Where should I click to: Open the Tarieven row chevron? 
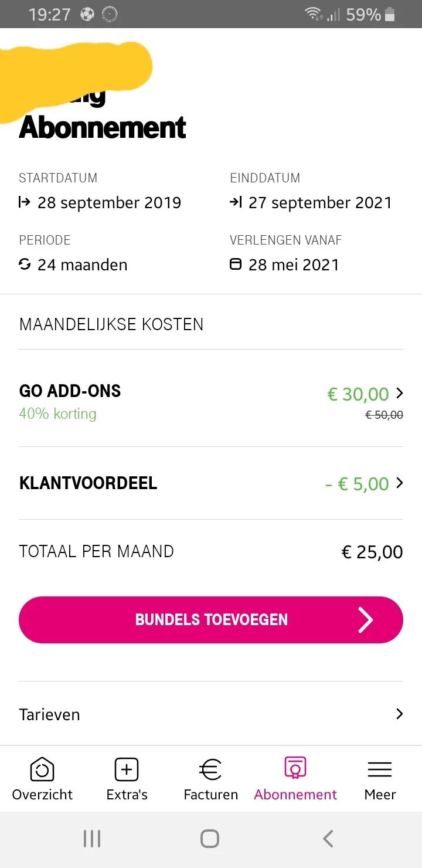point(400,714)
